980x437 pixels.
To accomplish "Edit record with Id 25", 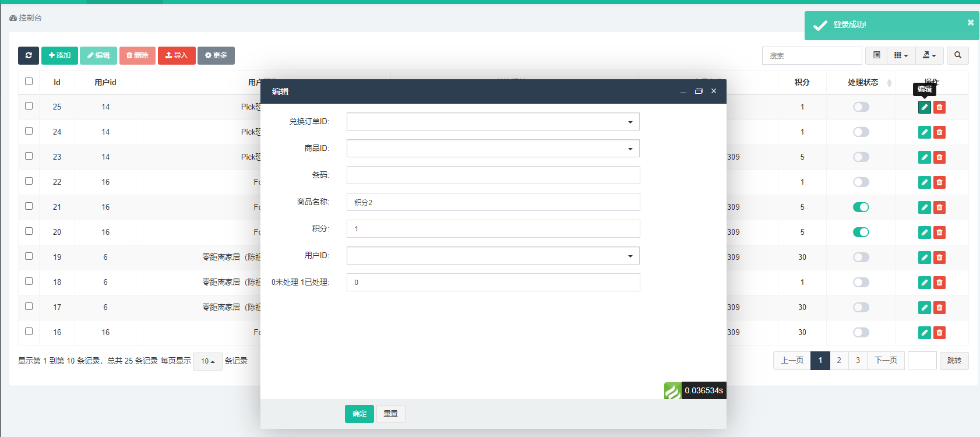I will coord(925,107).
